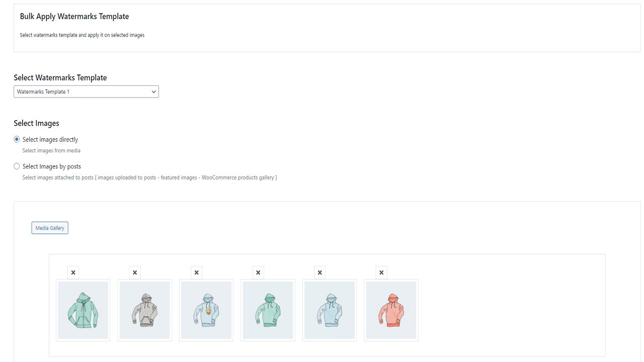This screenshot has width=644, height=362.
Task: Click 'Select Images by posts' label text
Action: click(52, 166)
